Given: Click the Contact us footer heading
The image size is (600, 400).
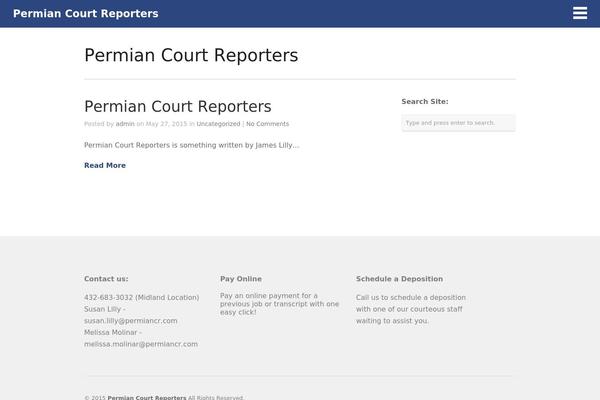Looking at the screenshot, I should pyautogui.click(x=106, y=279).
